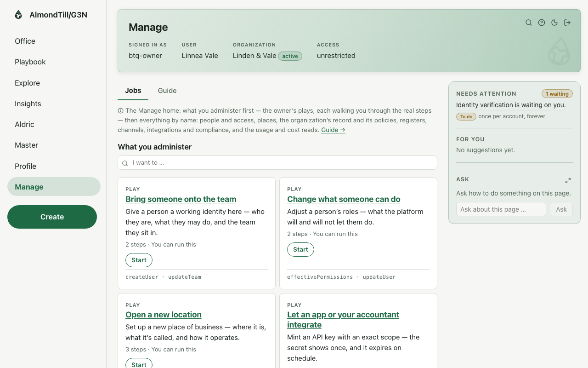
Task: Click the To do status badge
Action: tap(466, 116)
